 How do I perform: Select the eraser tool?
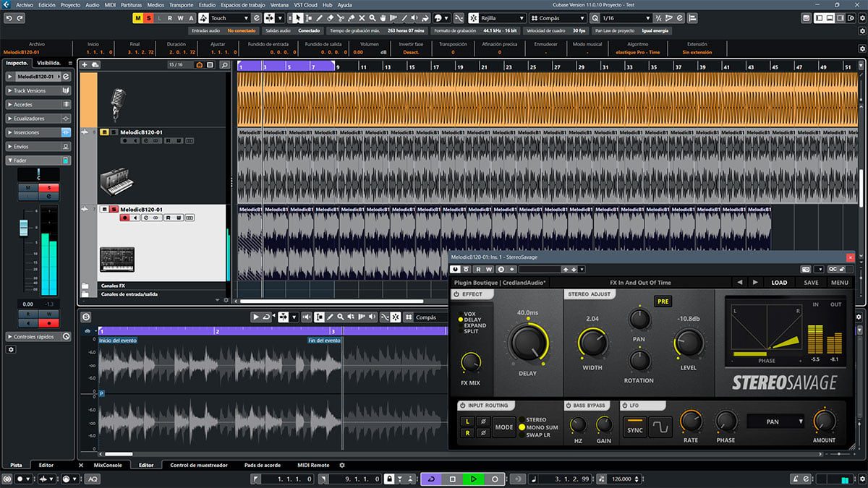coord(330,17)
